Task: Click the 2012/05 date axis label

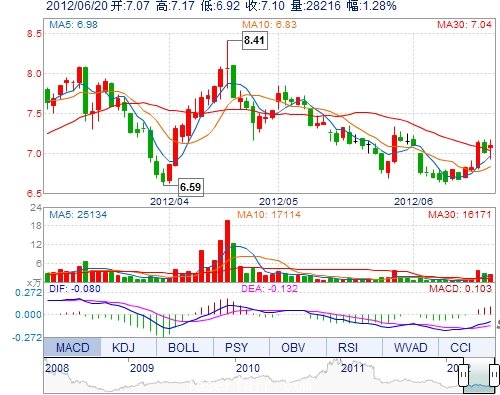Action: point(279,201)
